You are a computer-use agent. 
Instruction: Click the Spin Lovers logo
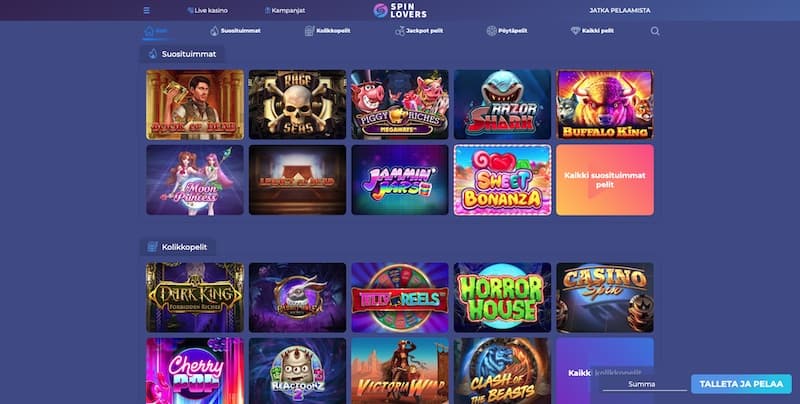400,10
